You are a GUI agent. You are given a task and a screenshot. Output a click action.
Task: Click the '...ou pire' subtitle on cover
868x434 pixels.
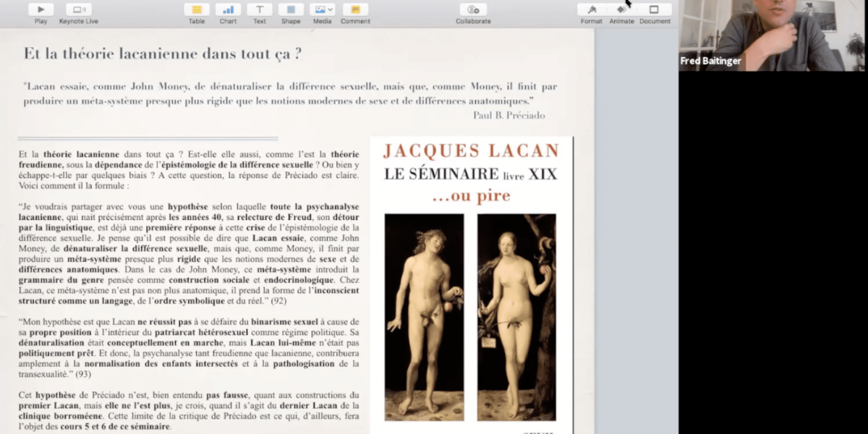[471, 196]
